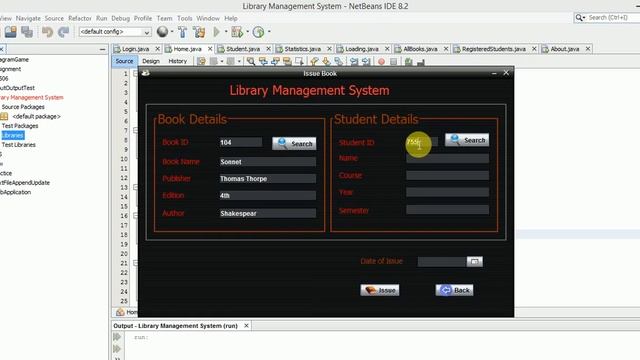Click the student Name field
This screenshot has width=640, height=360.
[x=447, y=158]
